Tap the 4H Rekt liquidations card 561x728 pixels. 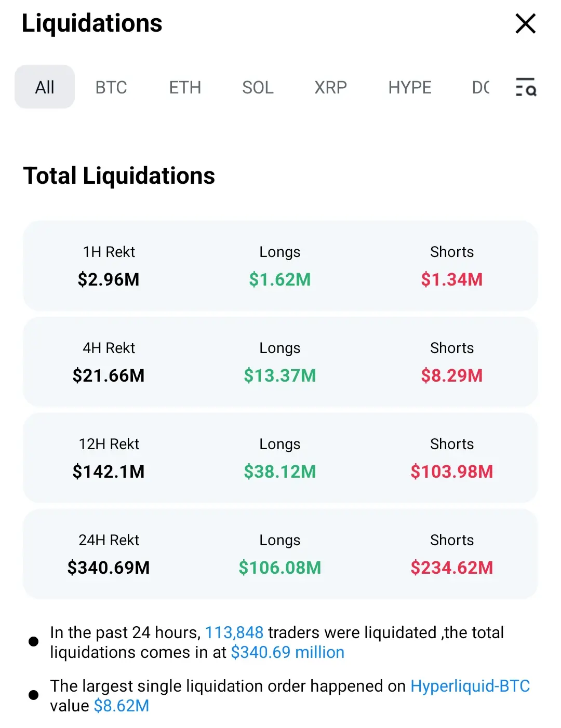click(x=280, y=362)
